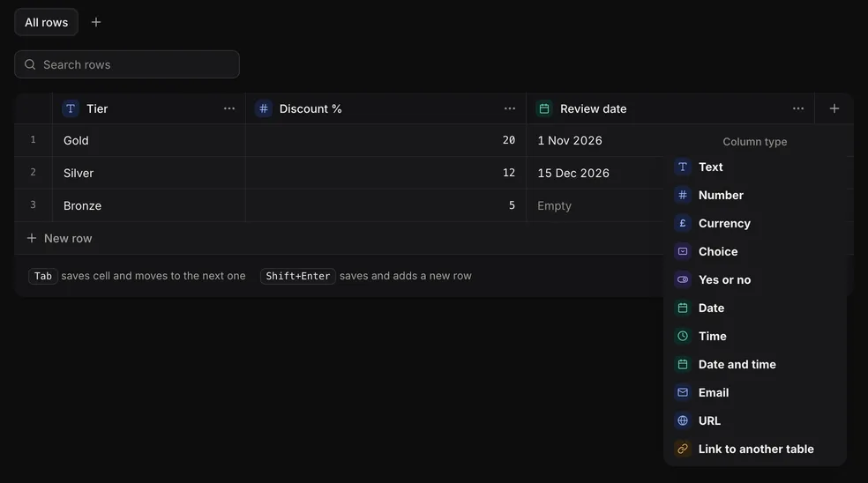The image size is (868, 483).
Task: Choose Number as column type
Action: point(754,196)
